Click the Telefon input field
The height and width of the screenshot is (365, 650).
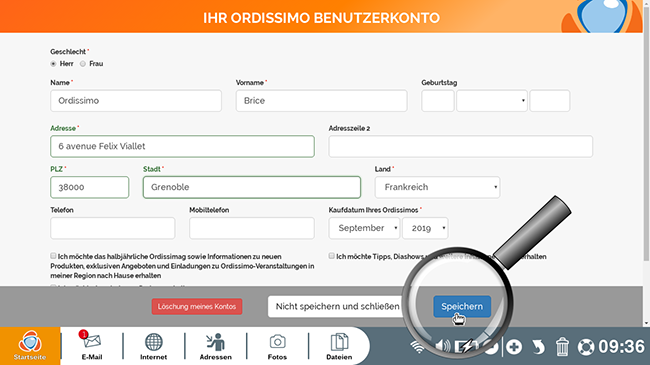pyautogui.click(x=113, y=228)
